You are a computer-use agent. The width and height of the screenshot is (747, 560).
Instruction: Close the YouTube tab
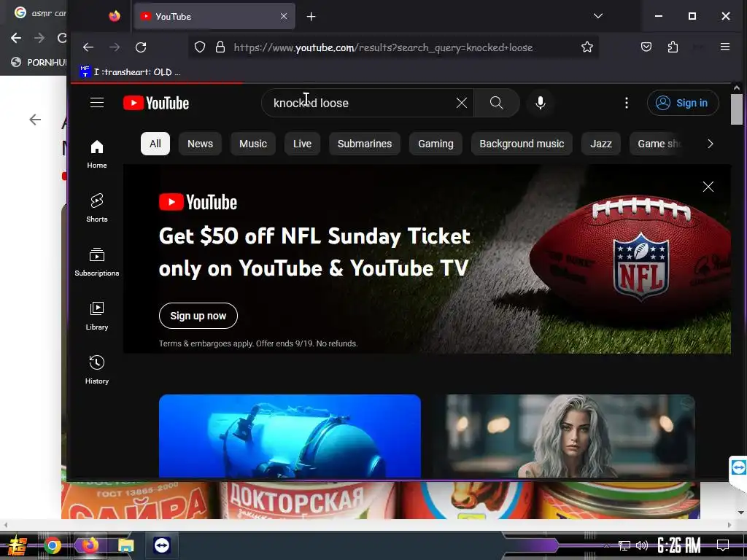click(284, 16)
